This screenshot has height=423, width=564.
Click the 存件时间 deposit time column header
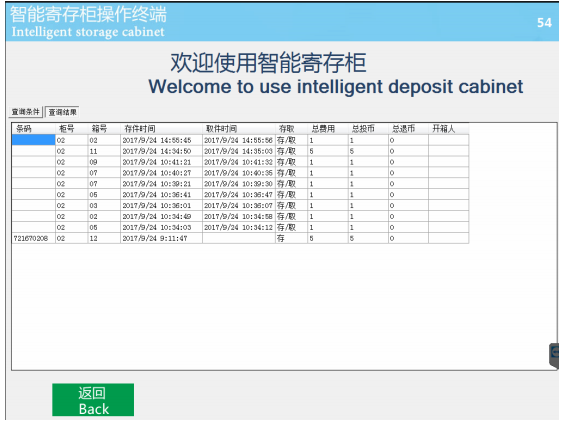coord(161,129)
